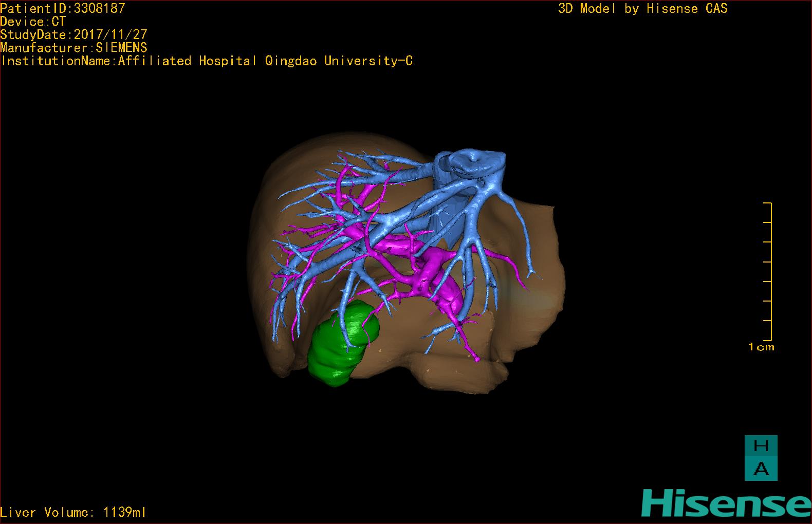Image resolution: width=812 pixels, height=524 pixels.
Task: Select the InstitutionName line of text
Action: [207, 61]
